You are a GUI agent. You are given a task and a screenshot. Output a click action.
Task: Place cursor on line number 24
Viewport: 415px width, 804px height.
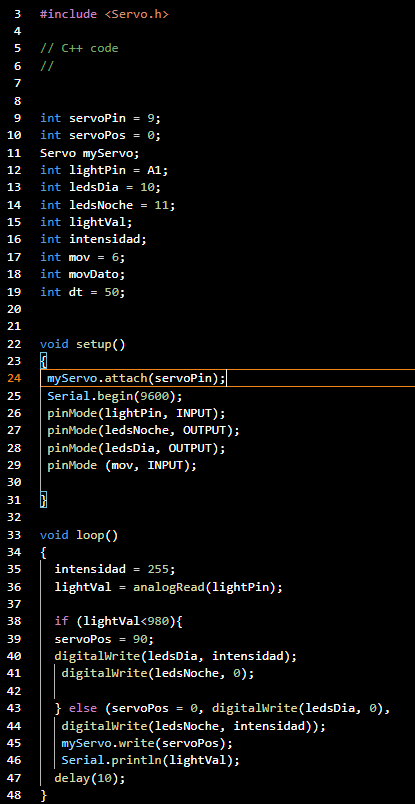14,378
